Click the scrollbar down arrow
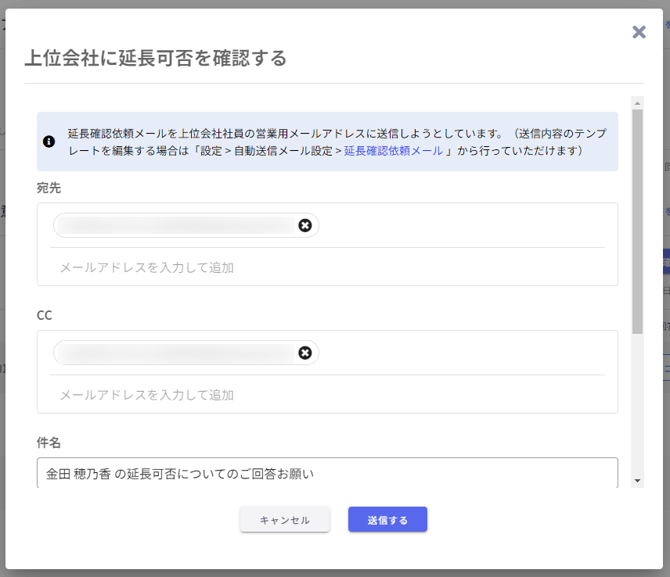This screenshot has height=577, width=670. pos(638,481)
